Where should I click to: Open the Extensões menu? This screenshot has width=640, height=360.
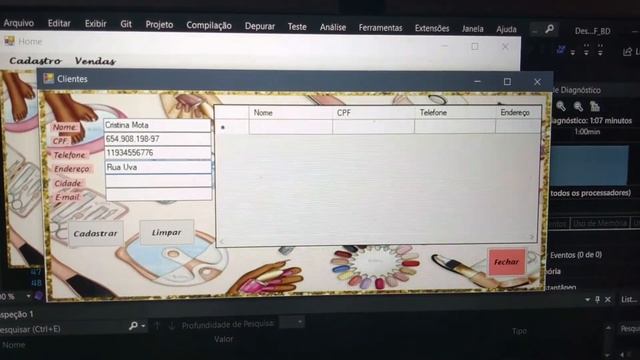click(x=432, y=28)
